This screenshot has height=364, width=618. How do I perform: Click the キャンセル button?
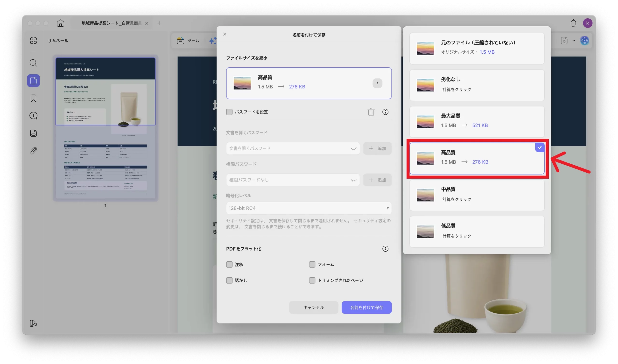[313, 307]
